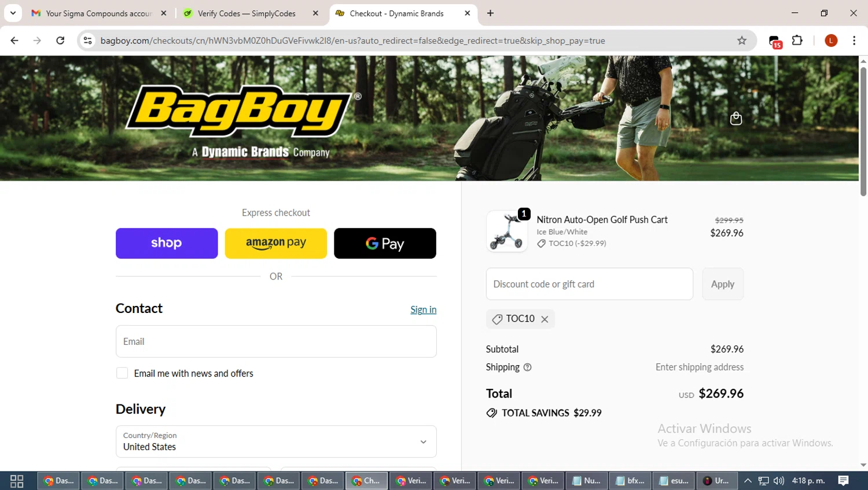Open the Windows notification center
The image size is (868, 490).
[x=844, y=481]
